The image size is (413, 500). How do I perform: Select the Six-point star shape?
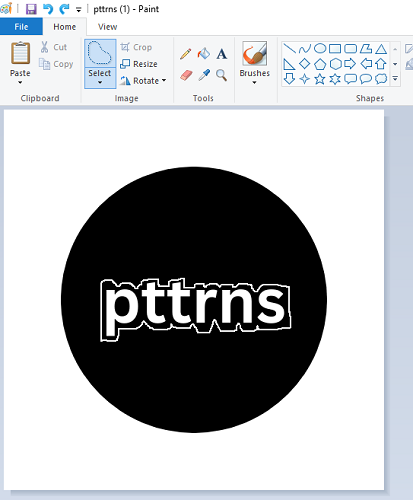(x=335, y=79)
